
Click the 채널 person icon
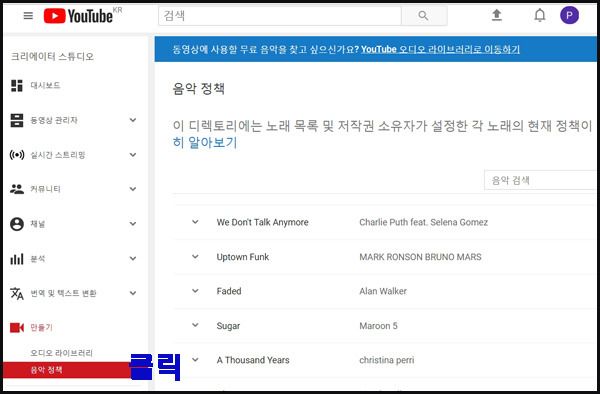16,224
